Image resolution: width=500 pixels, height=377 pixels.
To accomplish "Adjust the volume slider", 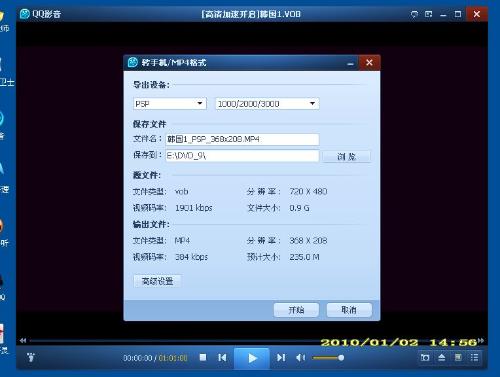I will point(328,358).
